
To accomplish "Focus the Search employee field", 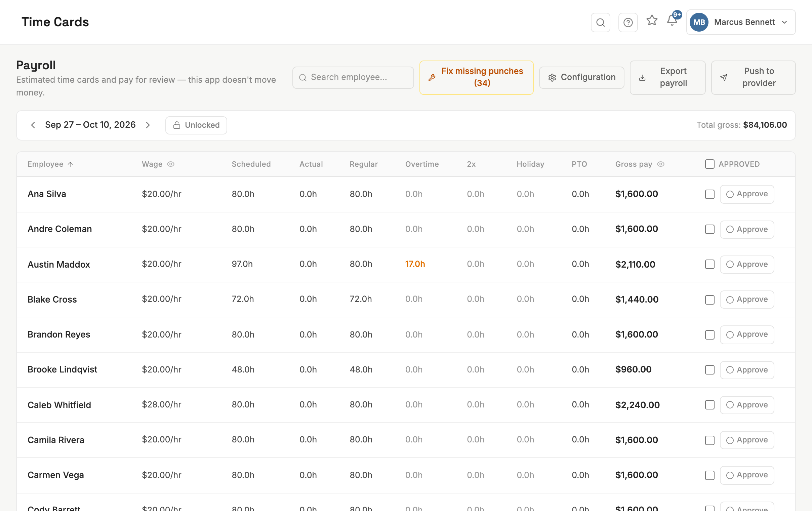I will [x=353, y=78].
